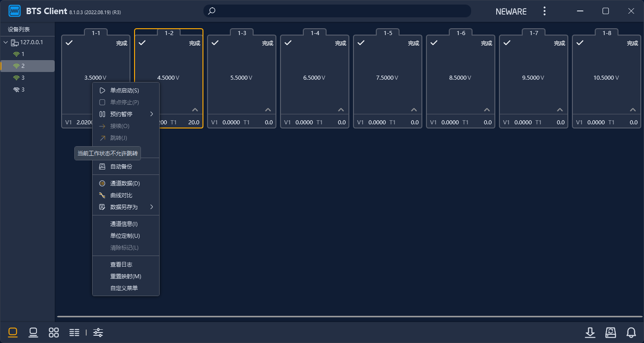This screenshot has height=343, width=644.
Task: Toggle the checkmark on channel 1-4
Action: click(x=288, y=43)
